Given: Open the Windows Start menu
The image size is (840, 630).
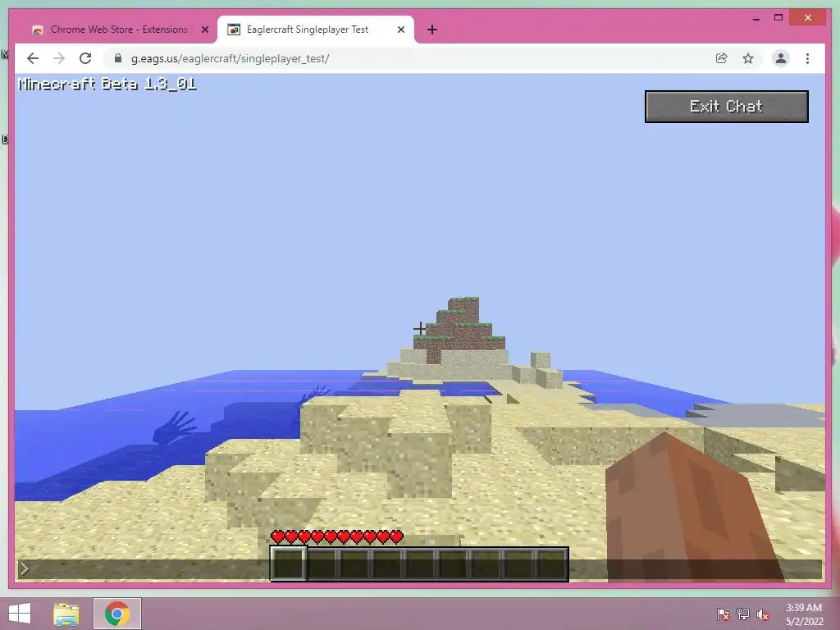Looking at the screenshot, I should pyautogui.click(x=20, y=614).
